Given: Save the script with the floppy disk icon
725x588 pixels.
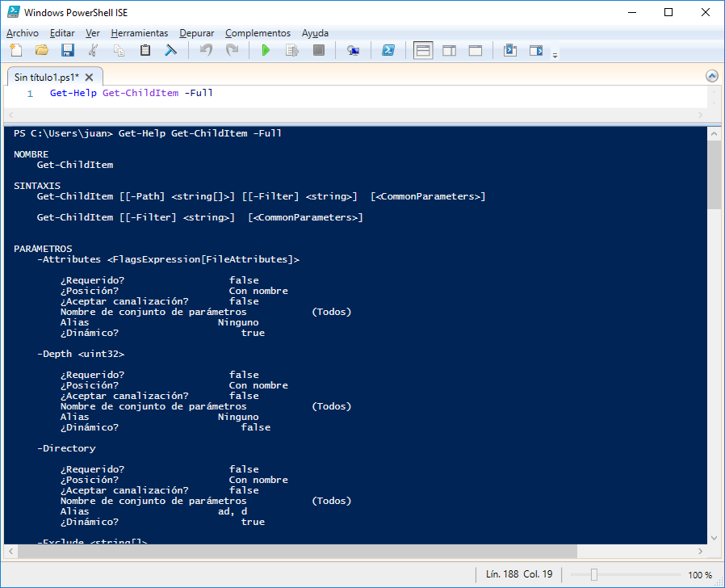Looking at the screenshot, I should tap(68, 50).
